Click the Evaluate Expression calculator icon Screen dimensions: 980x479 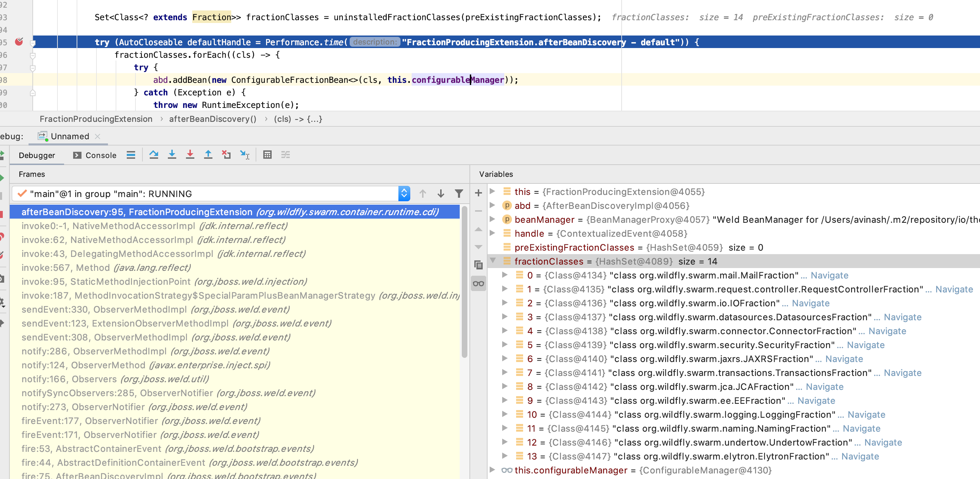(x=267, y=155)
